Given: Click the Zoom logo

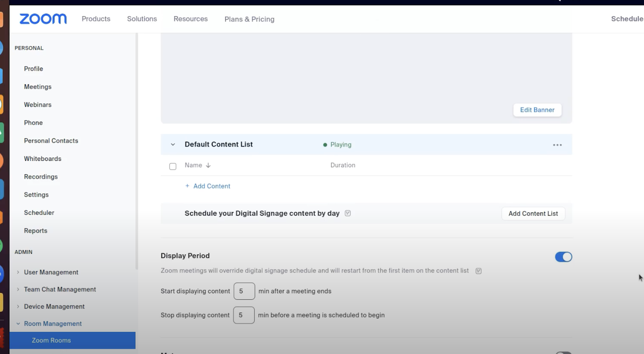Looking at the screenshot, I should (43, 19).
